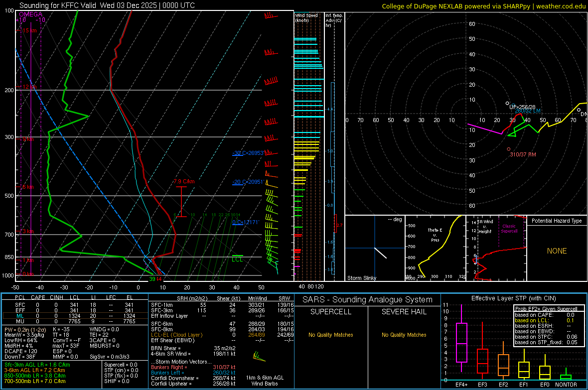Click 'Prob EF2+ Given Supercell' box header
588x390 pixels.
coord(546,309)
